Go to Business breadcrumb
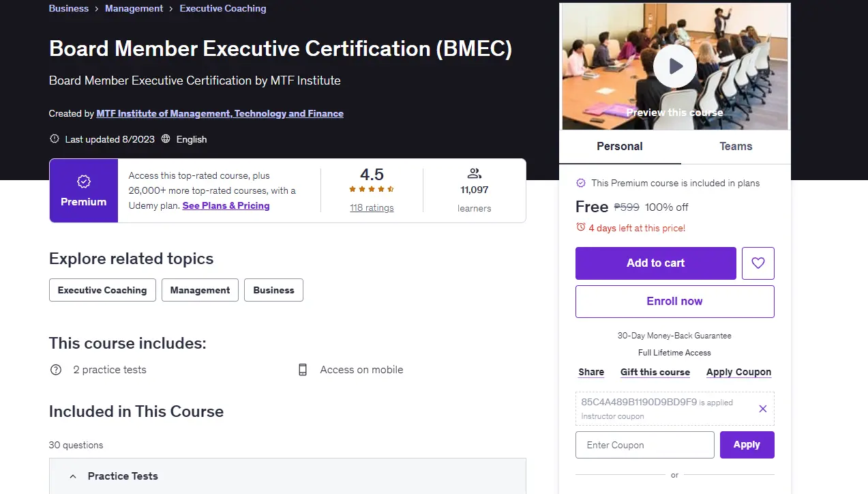The height and width of the screenshot is (494, 868). 69,8
